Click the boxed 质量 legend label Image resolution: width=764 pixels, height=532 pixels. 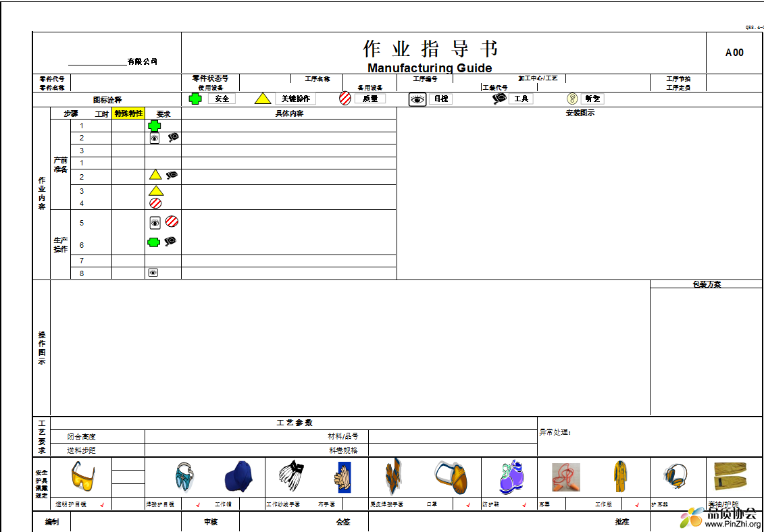[370, 99]
